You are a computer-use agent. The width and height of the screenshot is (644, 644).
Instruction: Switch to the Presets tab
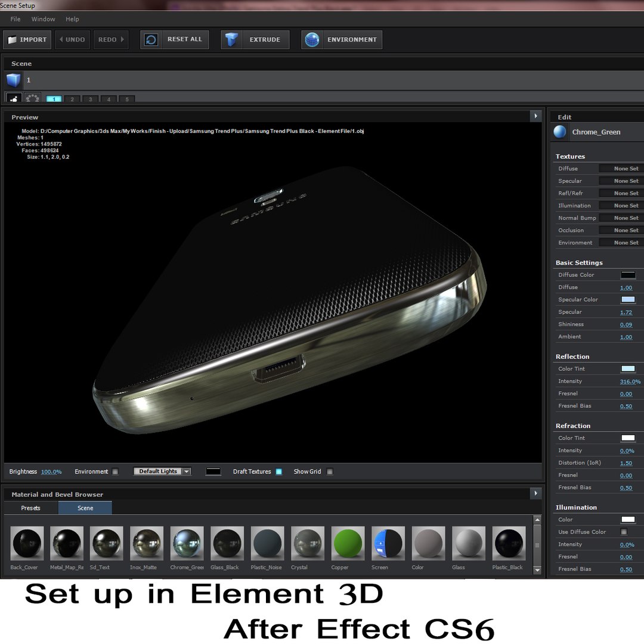coord(31,508)
